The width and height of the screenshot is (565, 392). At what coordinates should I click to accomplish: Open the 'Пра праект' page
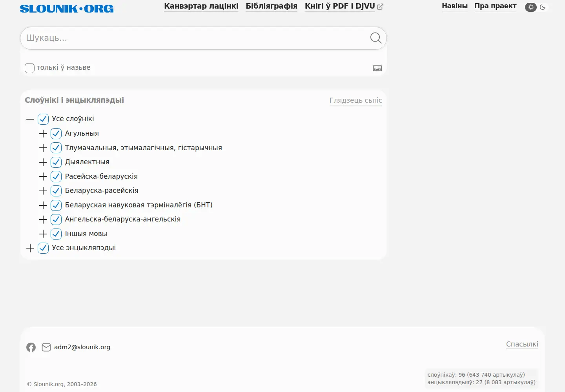tap(496, 6)
